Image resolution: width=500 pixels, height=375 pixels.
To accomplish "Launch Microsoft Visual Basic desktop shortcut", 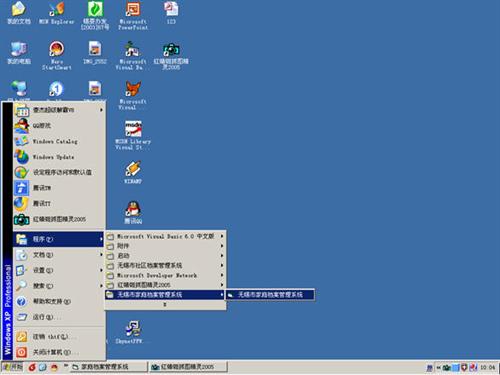I will (x=132, y=55).
